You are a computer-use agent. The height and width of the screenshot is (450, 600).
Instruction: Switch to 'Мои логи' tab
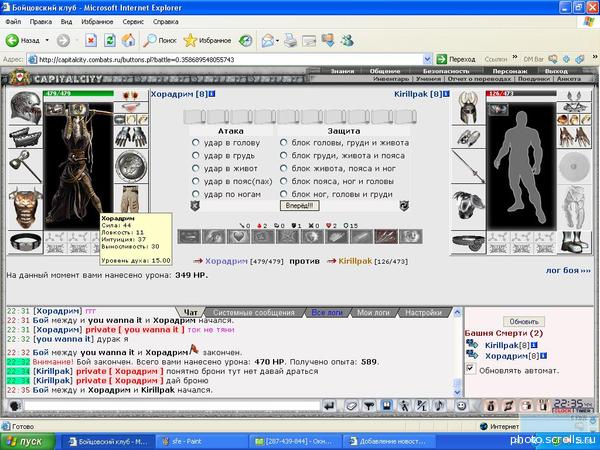[x=373, y=313]
